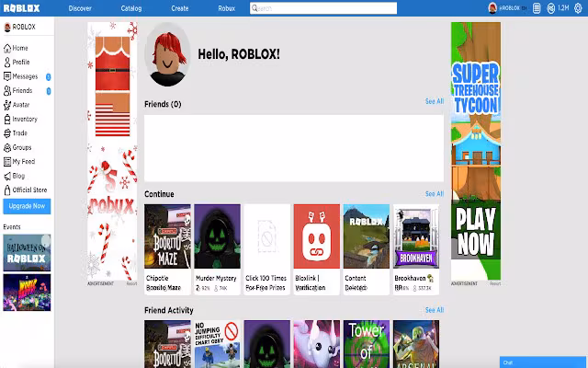This screenshot has height=368, width=588.
Task: Open Official Store from sidebar
Action: pos(25,190)
